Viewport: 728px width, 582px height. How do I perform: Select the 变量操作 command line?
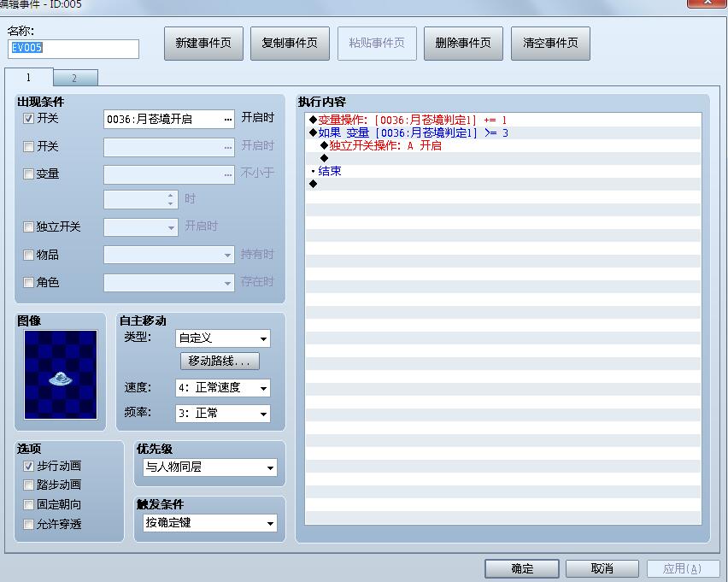[503, 121]
